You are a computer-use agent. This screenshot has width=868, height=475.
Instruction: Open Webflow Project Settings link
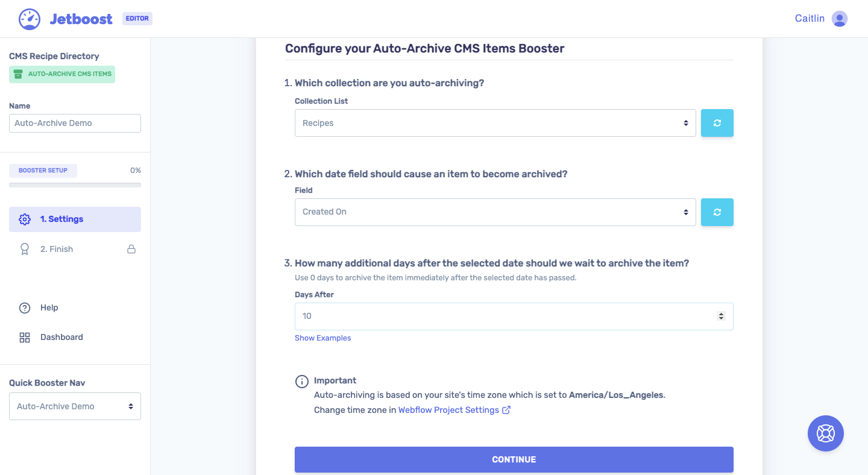[x=450, y=409]
